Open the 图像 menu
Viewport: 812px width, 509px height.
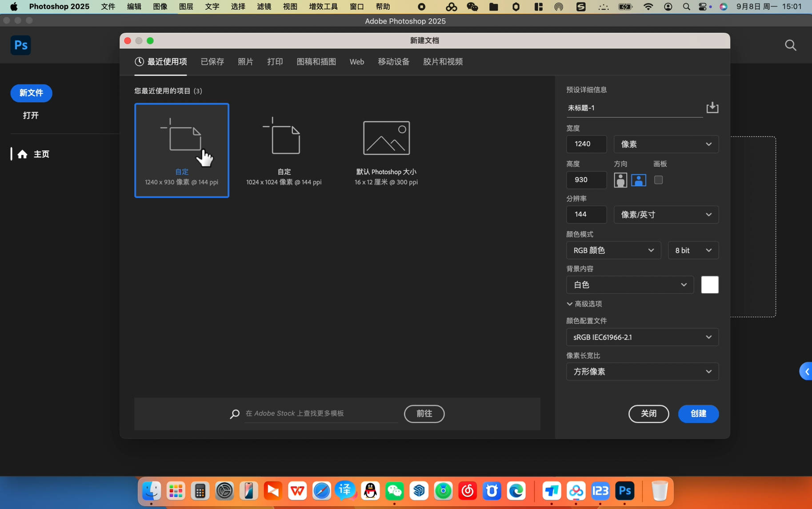coord(160,7)
